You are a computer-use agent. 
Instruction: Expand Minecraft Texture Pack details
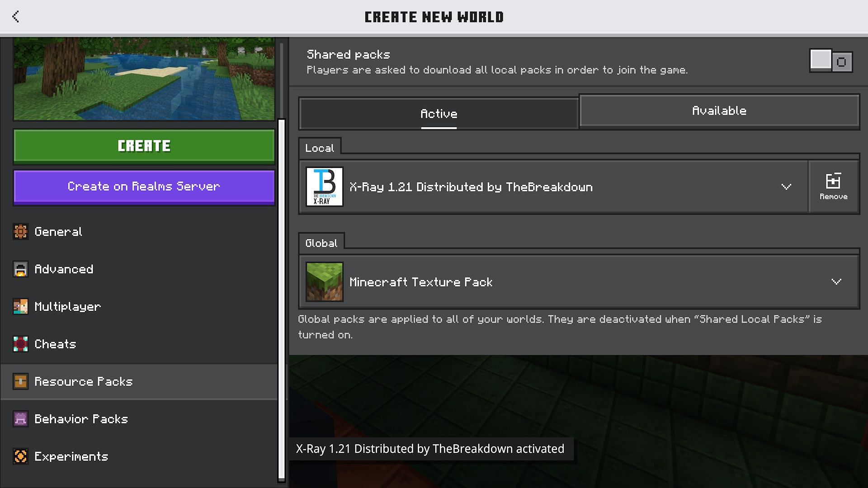point(835,282)
